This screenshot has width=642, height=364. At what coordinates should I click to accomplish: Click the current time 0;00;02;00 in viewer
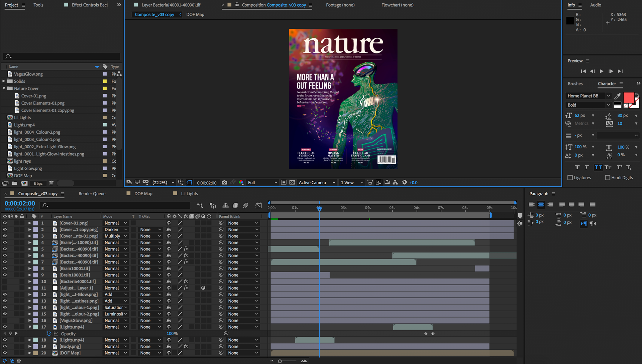click(x=207, y=183)
